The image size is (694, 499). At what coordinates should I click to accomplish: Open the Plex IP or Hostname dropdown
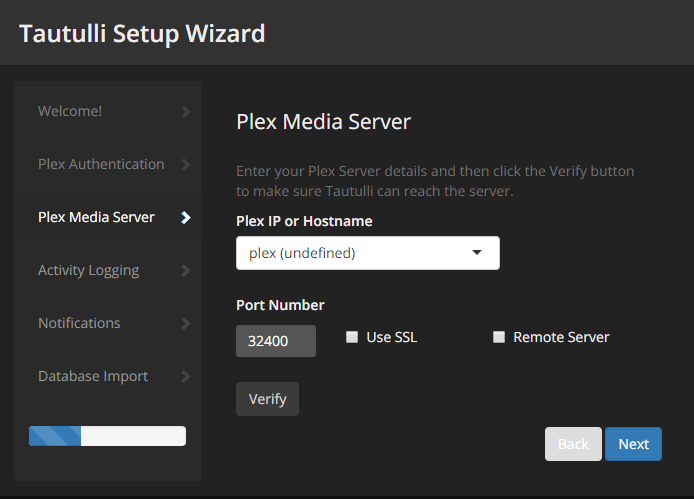pyautogui.click(x=367, y=253)
